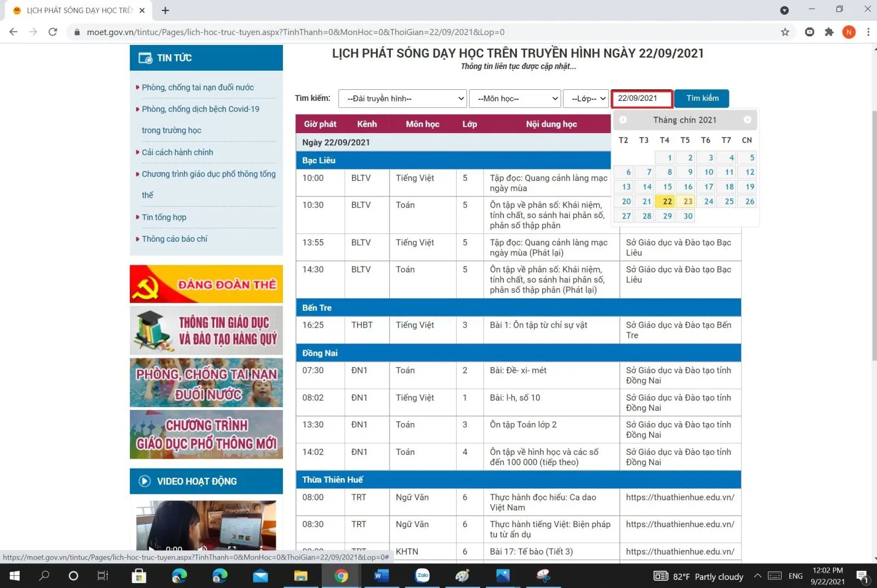Click the Bạc Liêu section header

[x=453, y=160]
